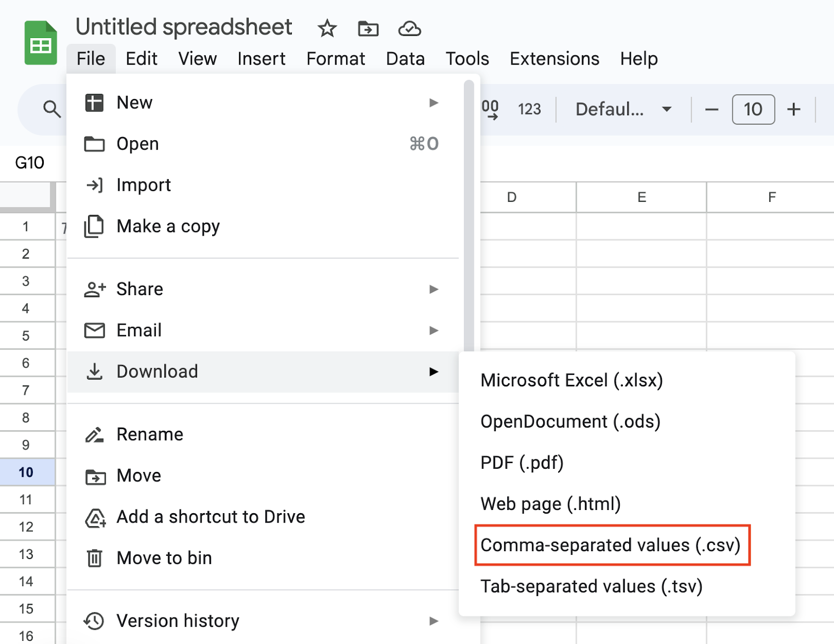Image resolution: width=834 pixels, height=644 pixels.
Task: Select row 10 header
Action: [26, 472]
